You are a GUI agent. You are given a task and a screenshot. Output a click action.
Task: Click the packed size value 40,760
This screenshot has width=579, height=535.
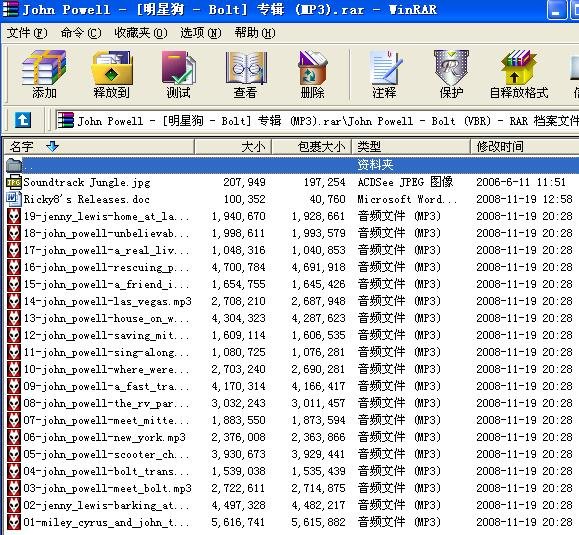pyautogui.click(x=328, y=199)
